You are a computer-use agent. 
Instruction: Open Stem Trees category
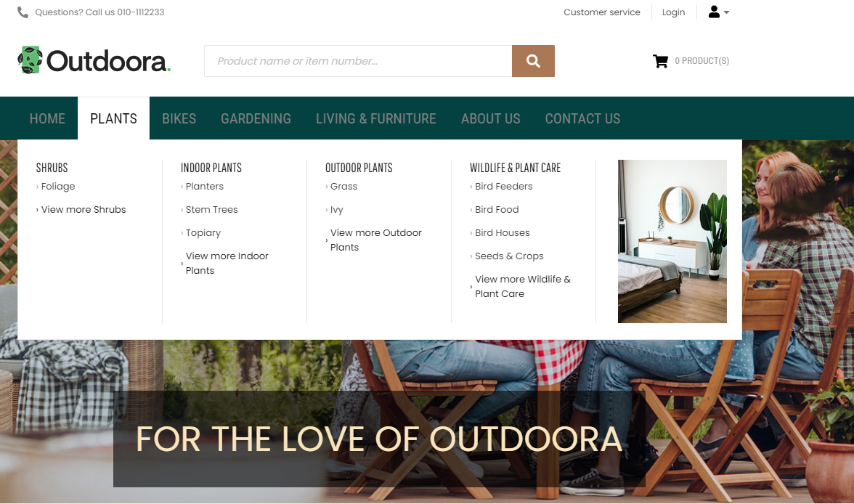click(x=211, y=210)
